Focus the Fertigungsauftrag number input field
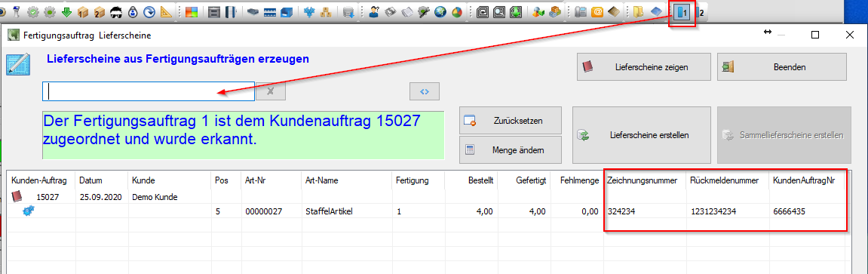The height and width of the screenshot is (274, 868). coord(149,91)
